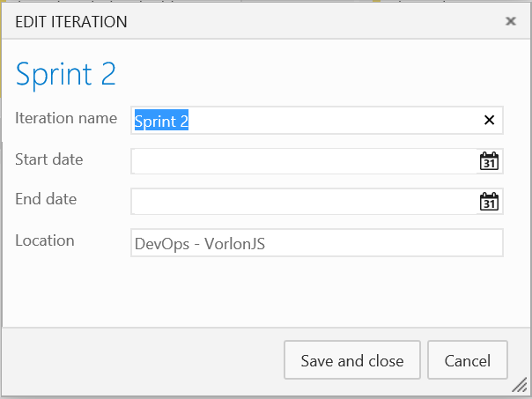Viewport: 532px width, 399px height.
Task: Click the empty title bar area beside EDIT ITERATION
Action: click(x=308, y=21)
